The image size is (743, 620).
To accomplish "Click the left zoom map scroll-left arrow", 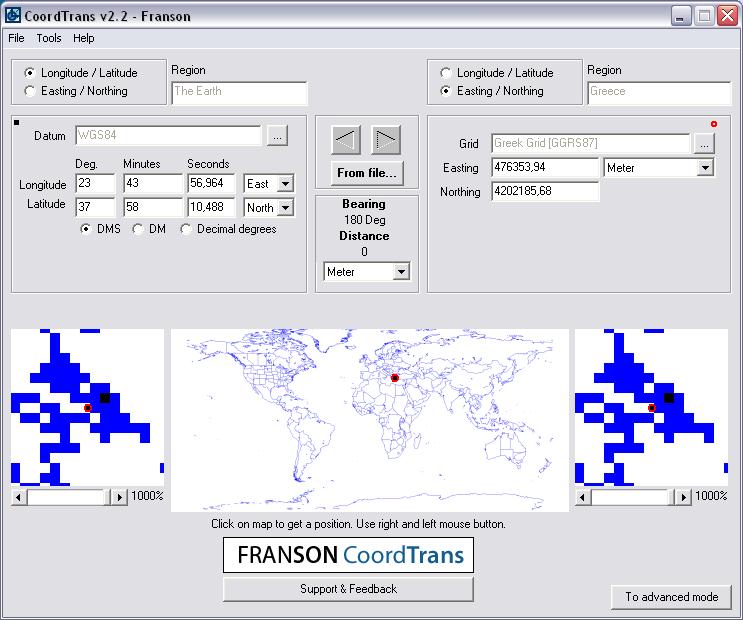I will [x=18, y=497].
